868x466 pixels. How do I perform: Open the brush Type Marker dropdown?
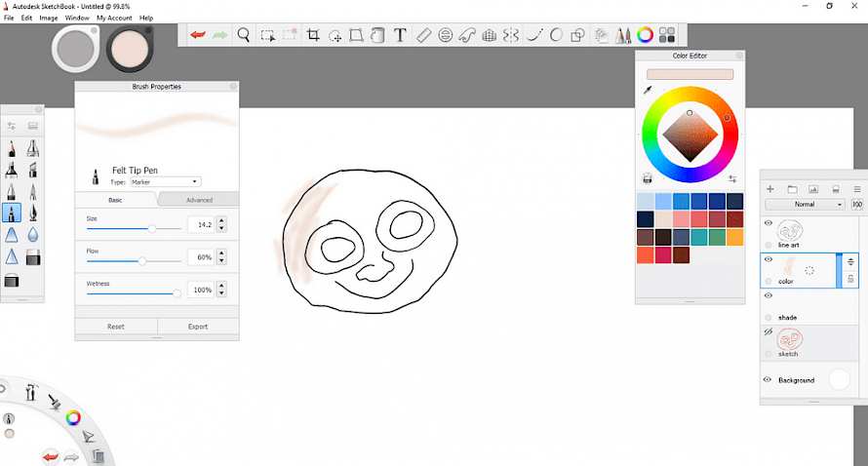point(166,181)
